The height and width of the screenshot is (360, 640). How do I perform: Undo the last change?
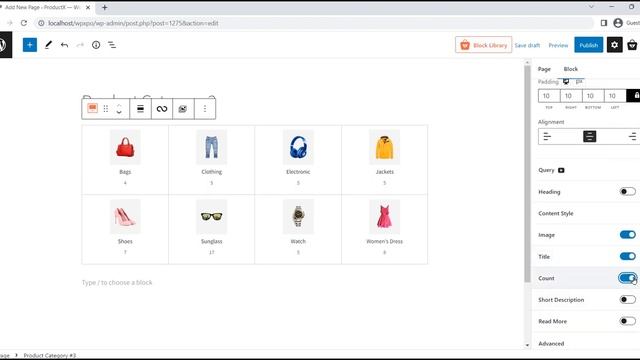(64, 45)
